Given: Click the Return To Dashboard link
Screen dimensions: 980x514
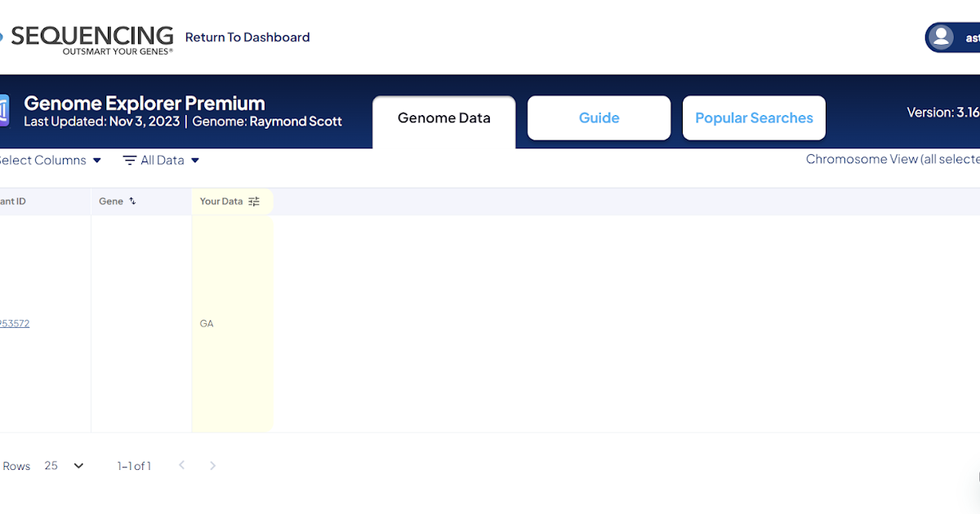Looking at the screenshot, I should [247, 37].
